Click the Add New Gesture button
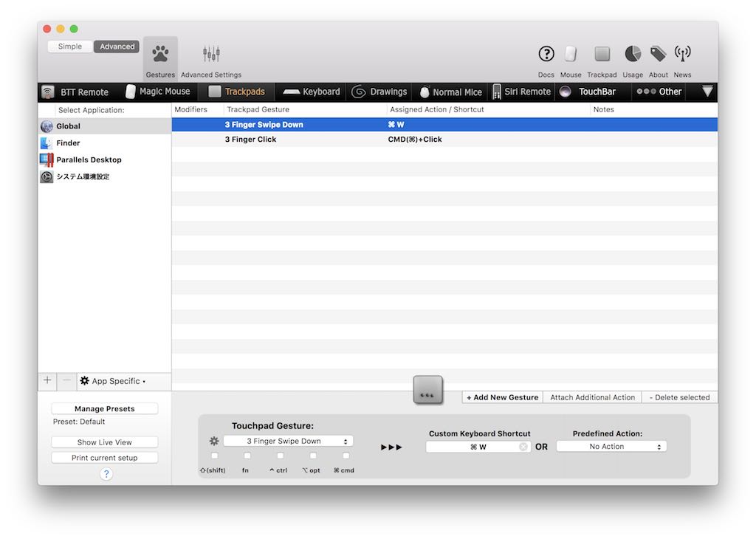756x539 pixels. click(502, 397)
